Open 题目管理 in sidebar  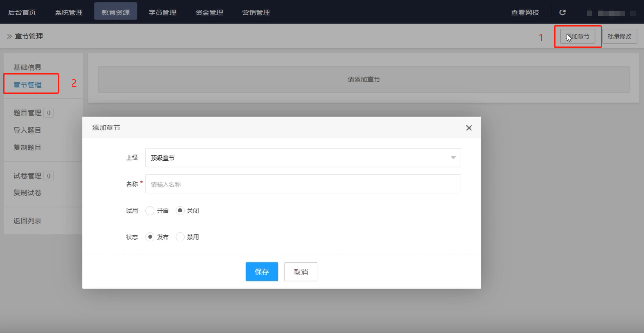(28, 113)
